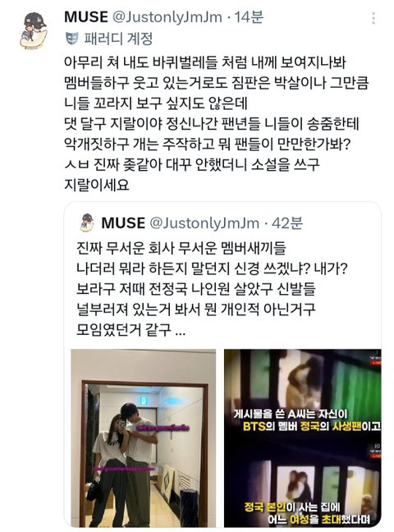Click the upper purple watermark on the selfie
The width and height of the screenshot is (394, 532).
(163, 429)
